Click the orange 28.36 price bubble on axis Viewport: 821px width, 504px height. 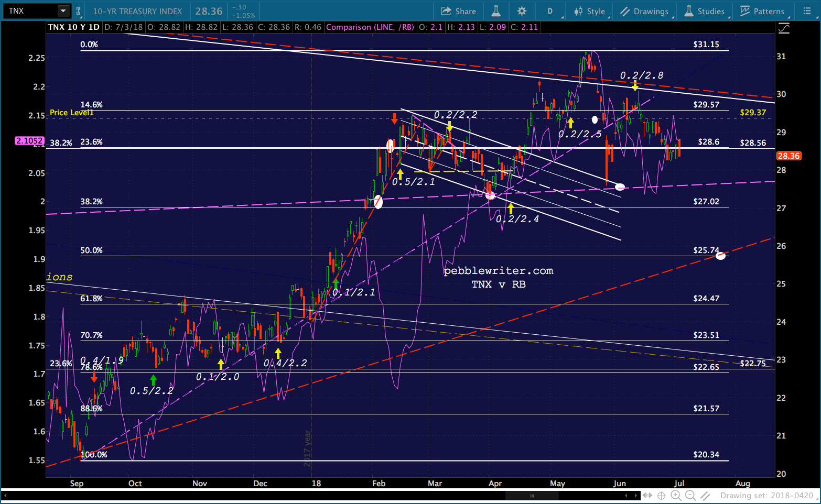point(788,156)
